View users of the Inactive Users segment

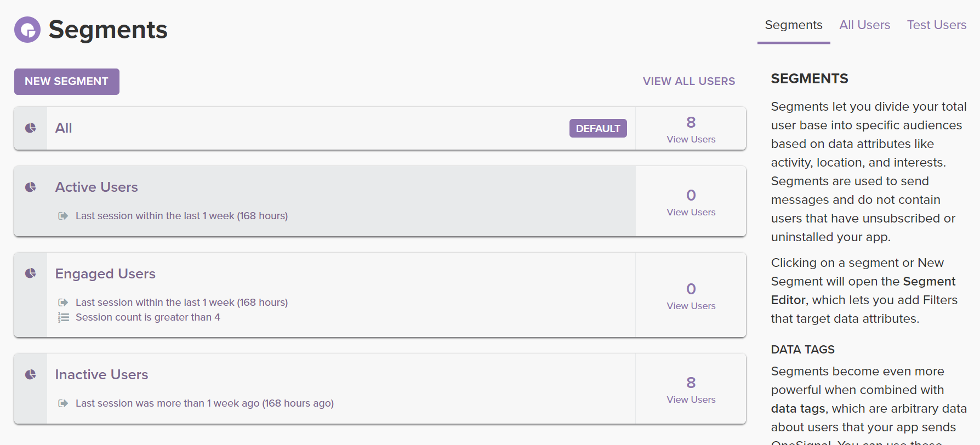[691, 400]
